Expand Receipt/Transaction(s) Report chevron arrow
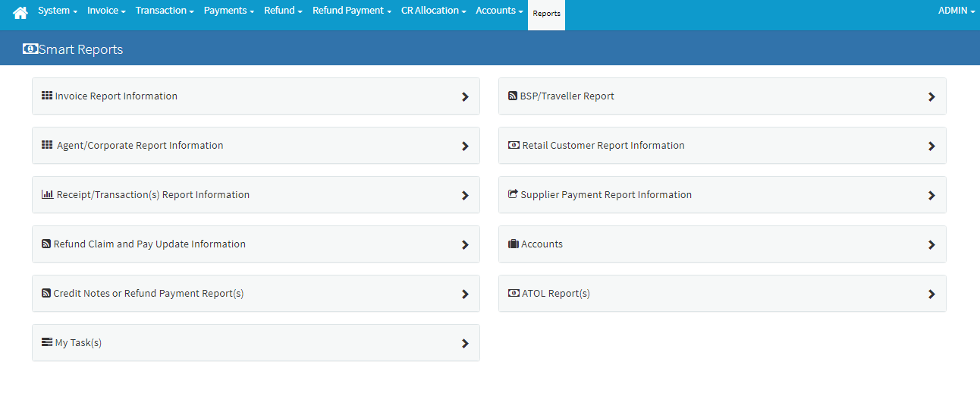The image size is (980, 403). pos(465,196)
